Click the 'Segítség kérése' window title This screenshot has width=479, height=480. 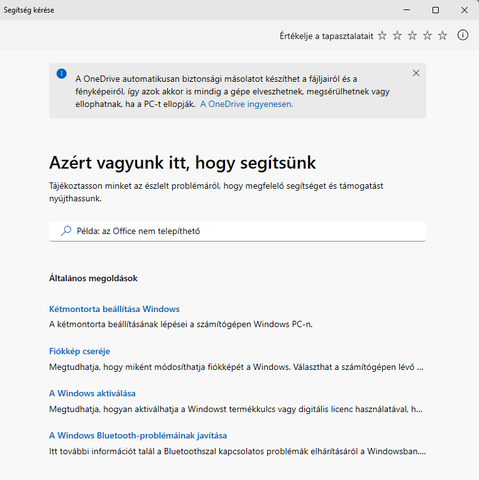[29, 10]
